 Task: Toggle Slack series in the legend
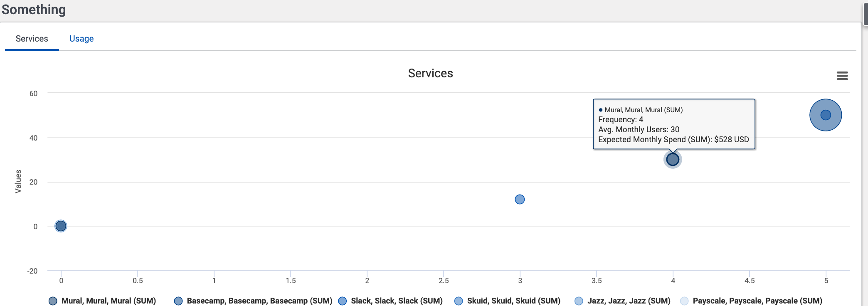tap(391, 301)
